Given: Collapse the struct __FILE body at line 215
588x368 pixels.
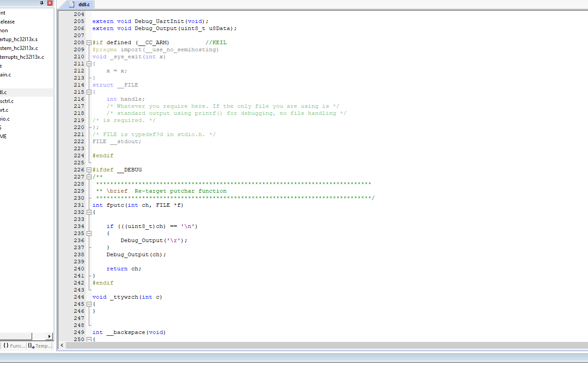Looking at the screenshot, I should point(89,92).
